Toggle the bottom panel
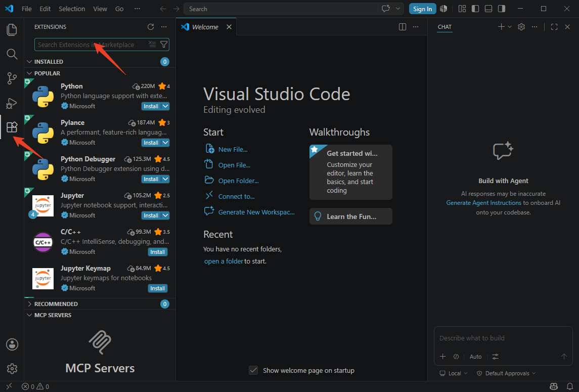This screenshot has height=392, width=579. 488,9
